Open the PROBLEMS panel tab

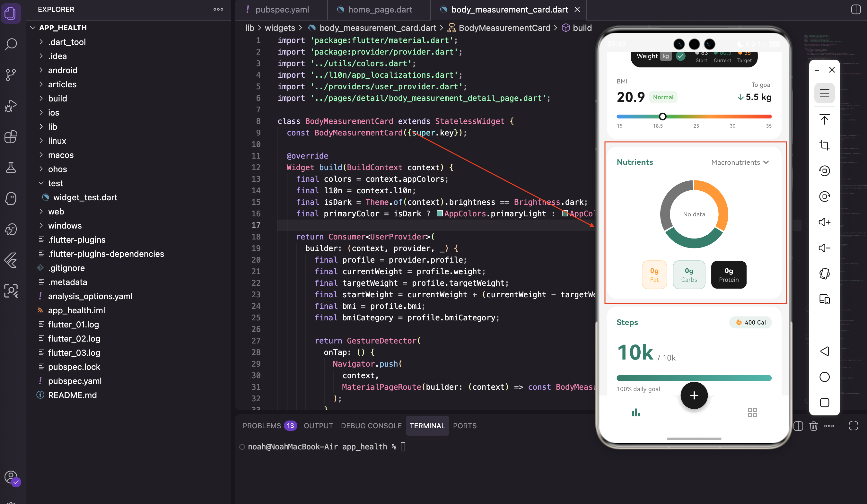(262, 426)
